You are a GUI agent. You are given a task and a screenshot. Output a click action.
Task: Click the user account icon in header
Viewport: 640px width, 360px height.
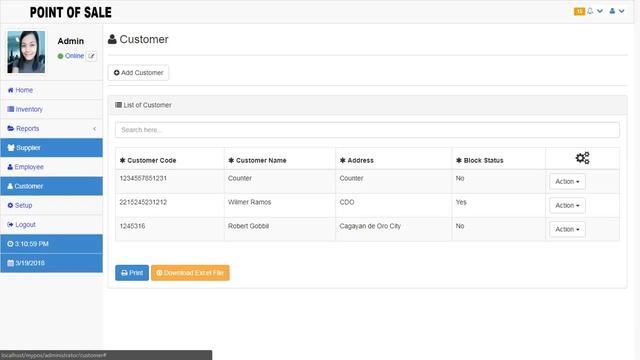click(612, 11)
